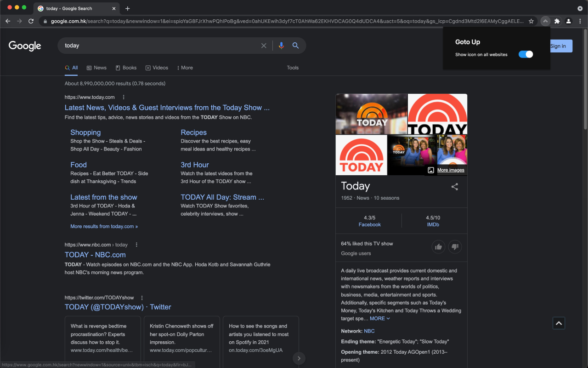
Task: Switch to the Videos tab
Action: [x=157, y=68]
